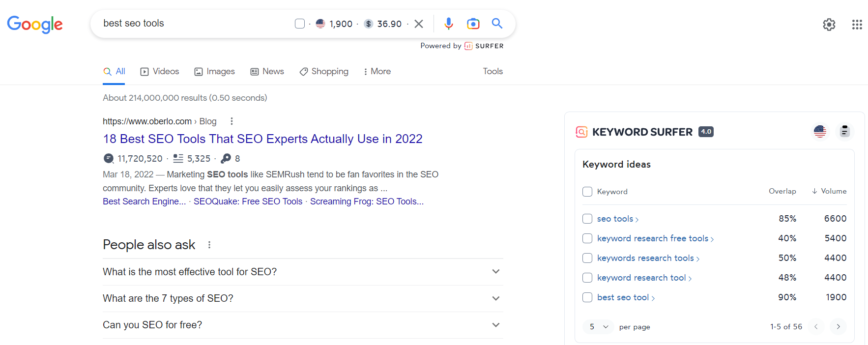Open the per page count dropdown
This screenshot has height=345, width=868.
(598, 327)
